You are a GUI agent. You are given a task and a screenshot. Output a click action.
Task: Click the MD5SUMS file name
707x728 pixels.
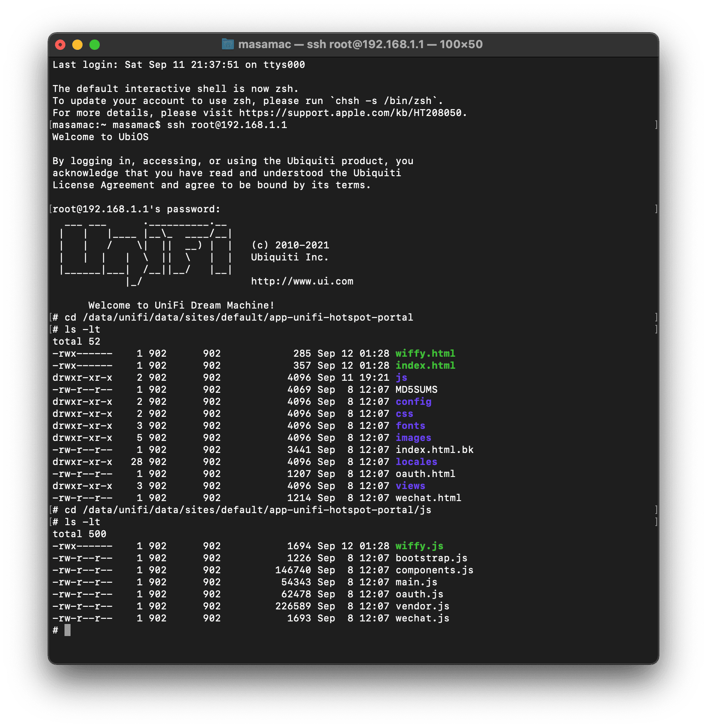pyautogui.click(x=416, y=390)
